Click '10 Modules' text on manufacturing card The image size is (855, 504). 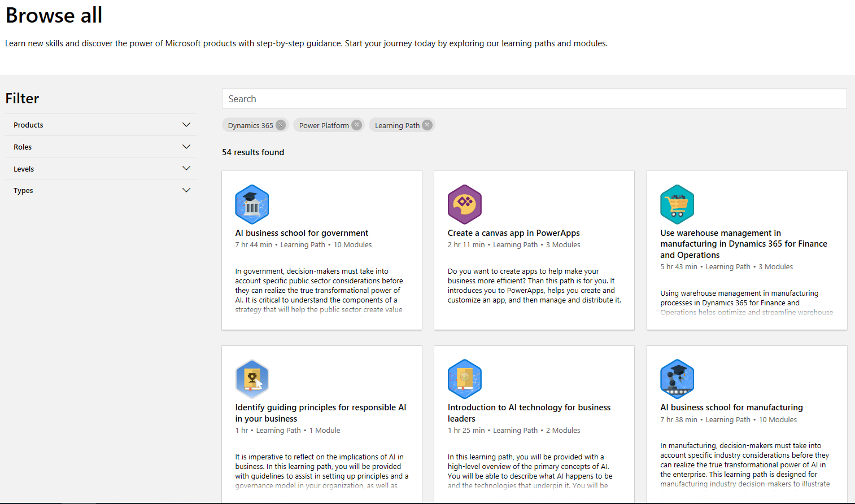pyautogui.click(x=778, y=420)
